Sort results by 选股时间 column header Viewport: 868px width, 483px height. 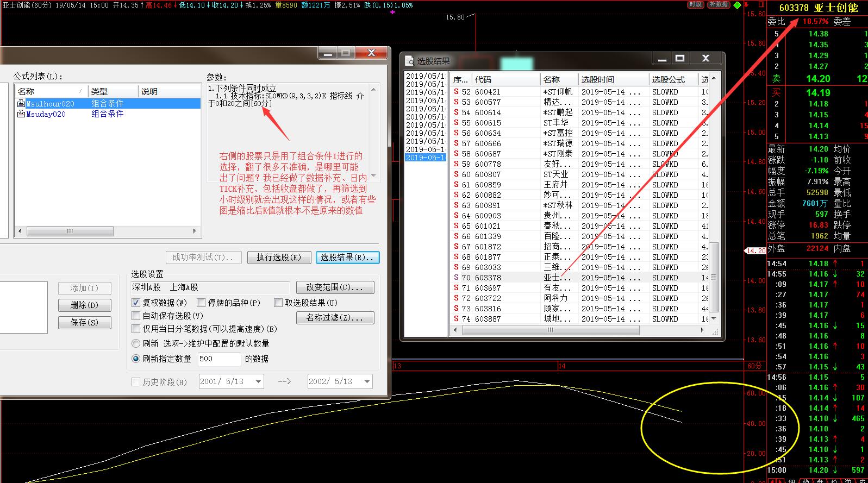[x=614, y=79]
